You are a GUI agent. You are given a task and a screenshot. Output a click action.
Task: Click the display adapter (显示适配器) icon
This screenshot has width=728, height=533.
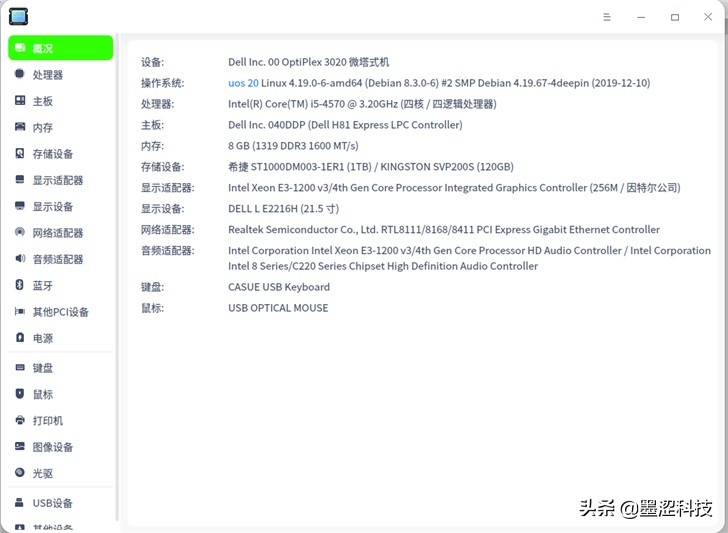click(x=20, y=179)
